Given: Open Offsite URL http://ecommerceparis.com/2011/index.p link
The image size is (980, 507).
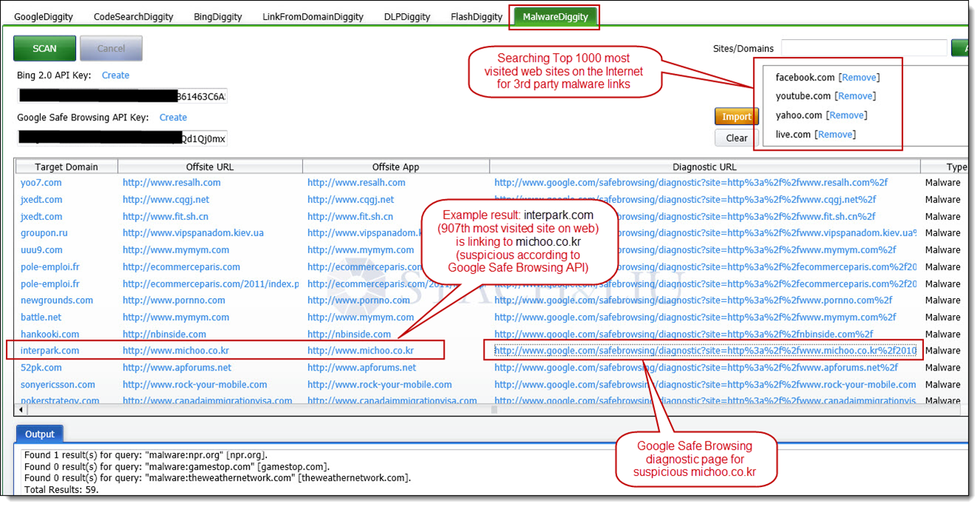Looking at the screenshot, I should click(211, 284).
